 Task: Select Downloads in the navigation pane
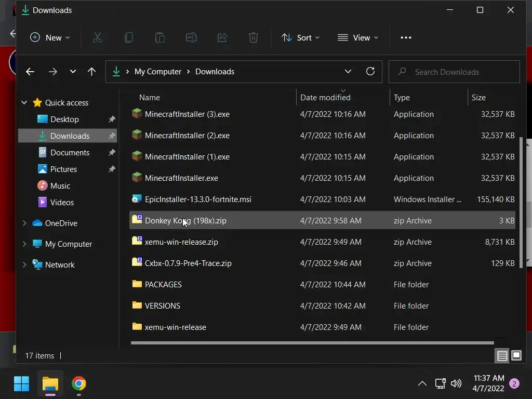tap(68, 136)
